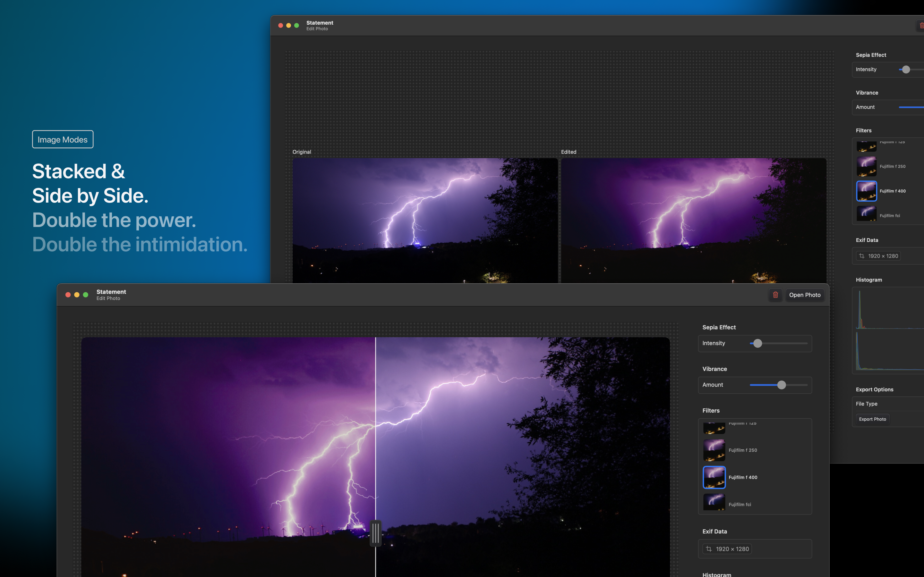Click the Open Photo button
The height and width of the screenshot is (577, 924).
[x=805, y=295]
